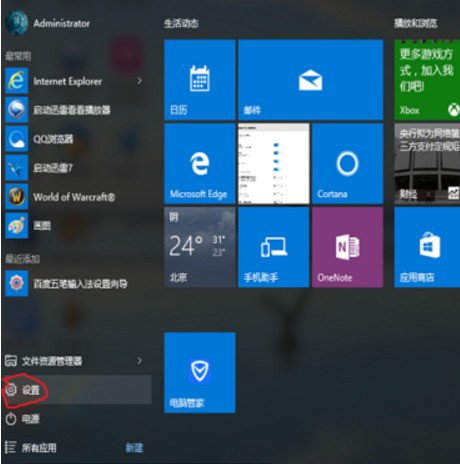Launch Internet Explorer from most used list
This screenshot has width=460, height=464.
click(17, 81)
